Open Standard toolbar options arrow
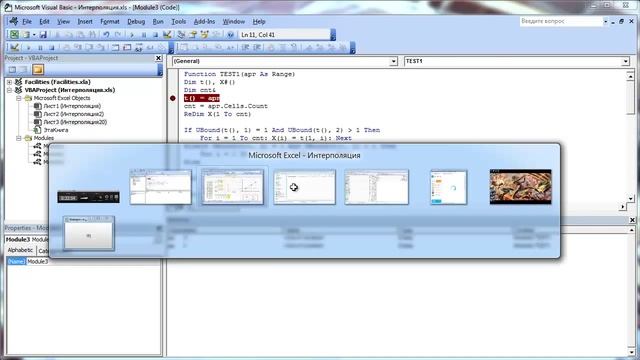This screenshot has height=360, width=640. [x=333, y=35]
